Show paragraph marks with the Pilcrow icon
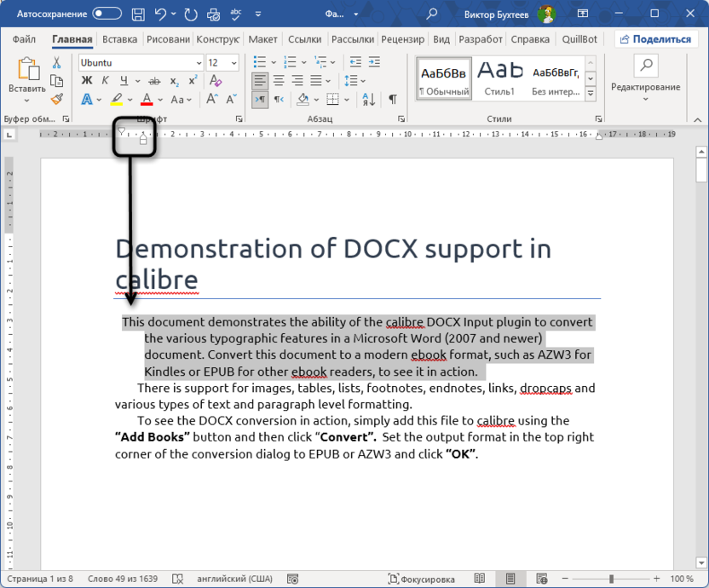Viewport: 709px width, 588px height. 393,99
